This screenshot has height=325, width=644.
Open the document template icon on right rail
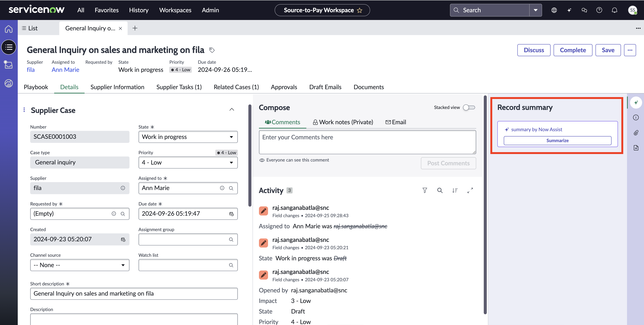click(x=636, y=148)
